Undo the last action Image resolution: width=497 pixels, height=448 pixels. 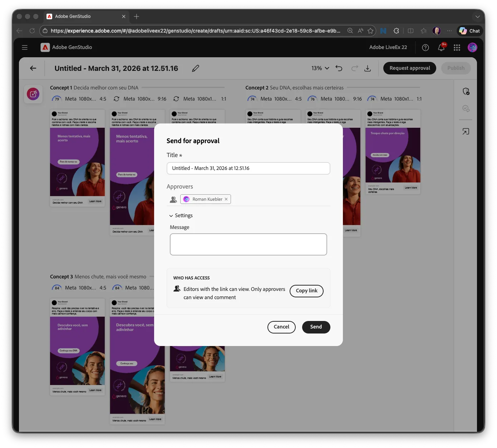(339, 68)
